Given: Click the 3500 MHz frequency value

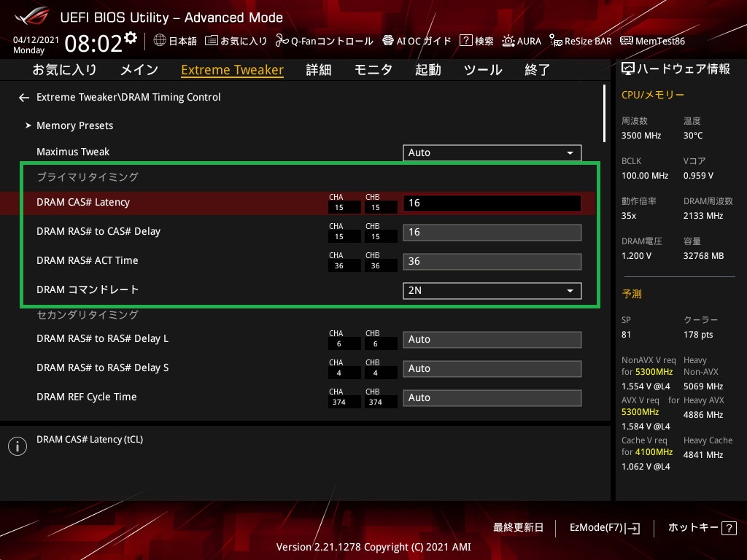Looking at the screenshot, I should tap(641, 136).
